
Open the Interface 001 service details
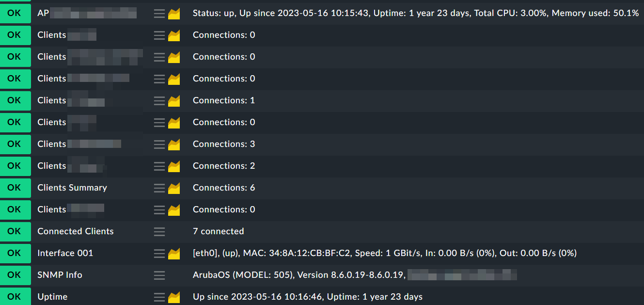click(65, 253)
